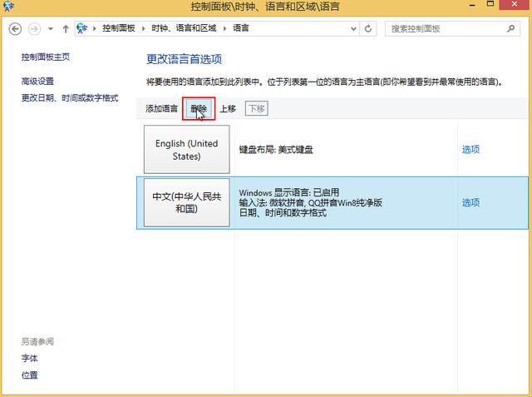Click the search control panel field
This screenshot has width=532, height=397.
pyautogui.click(x=452, y=29)
